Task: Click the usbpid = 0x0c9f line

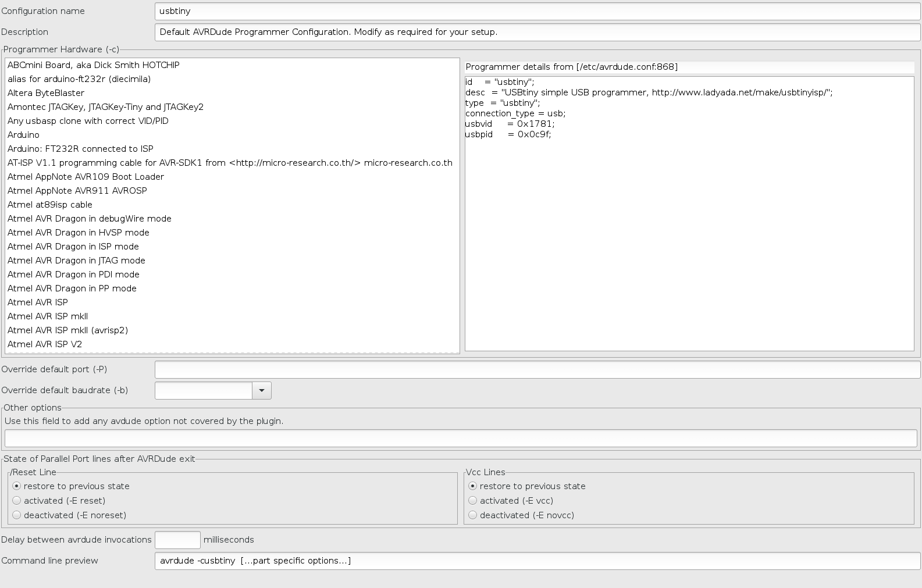Action: click(x=508, y=134)
